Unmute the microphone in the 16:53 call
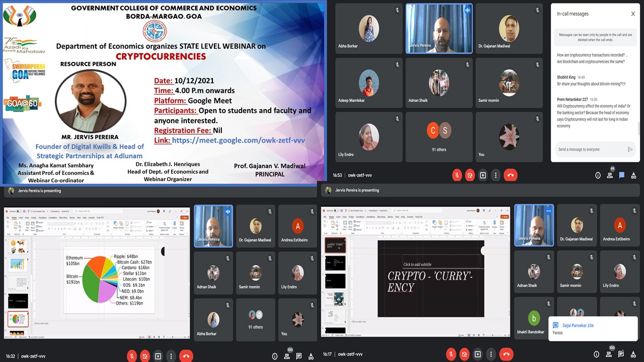The image size is (644, 362). [457, 175]
